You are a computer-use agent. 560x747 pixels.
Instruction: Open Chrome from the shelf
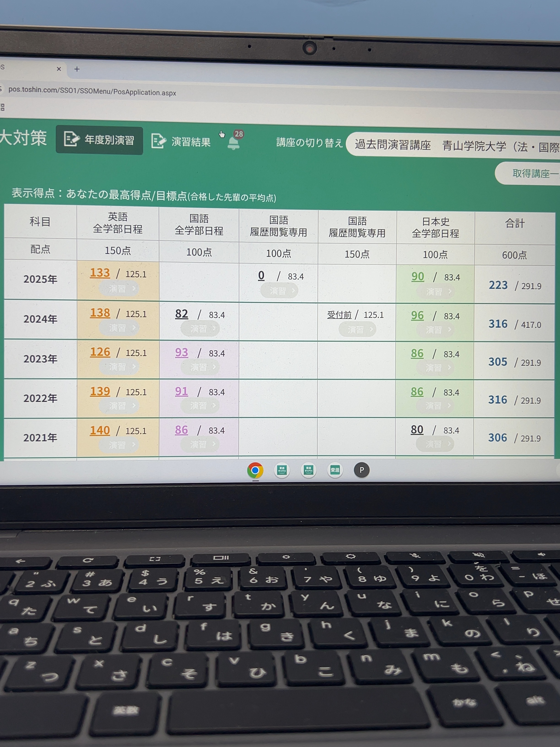click(255, 470)
